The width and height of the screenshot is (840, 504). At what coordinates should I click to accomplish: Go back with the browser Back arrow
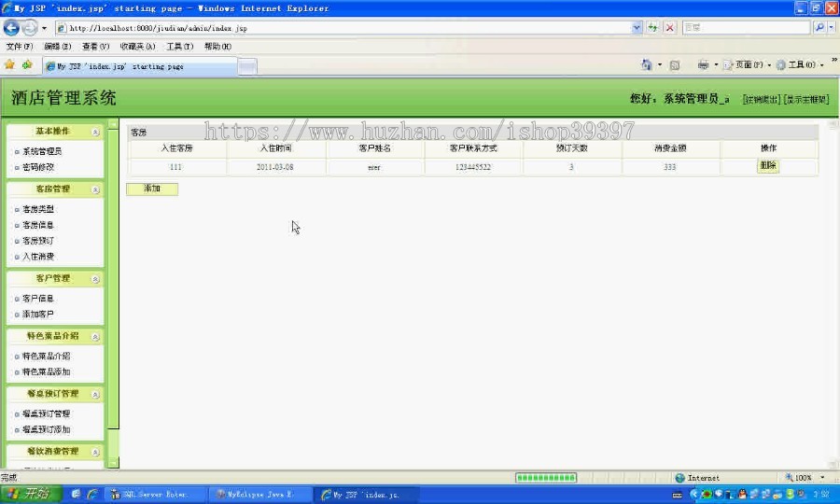point(11,27)
